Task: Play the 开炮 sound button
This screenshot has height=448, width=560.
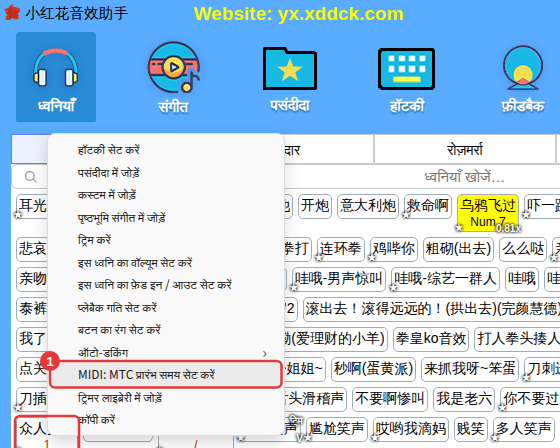Action: pos(315,206)
